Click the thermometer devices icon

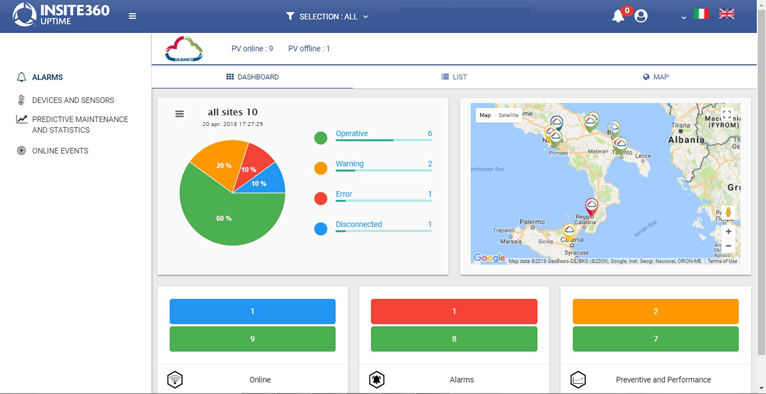(x=21, y=100)
